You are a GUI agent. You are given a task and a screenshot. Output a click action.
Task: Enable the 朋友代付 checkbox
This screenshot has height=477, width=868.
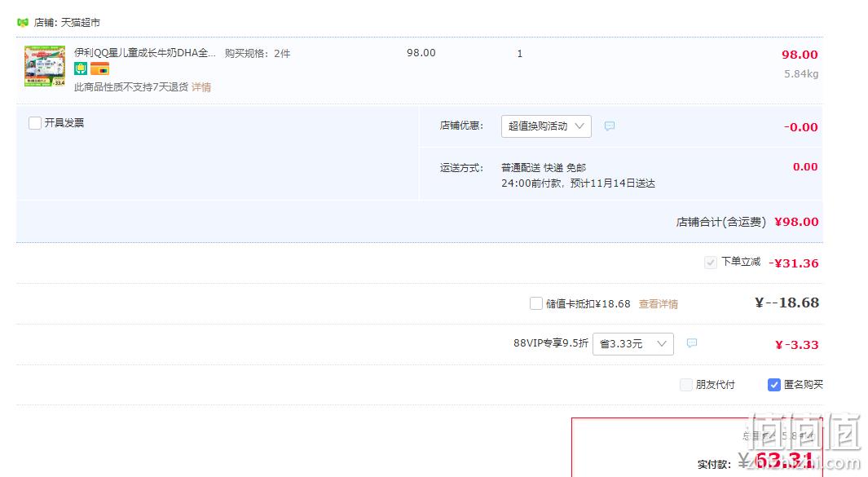(686, 385)
